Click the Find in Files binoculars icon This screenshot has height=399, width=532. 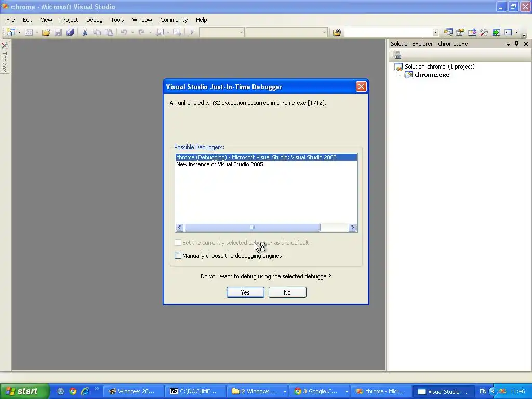coord(337,32)
